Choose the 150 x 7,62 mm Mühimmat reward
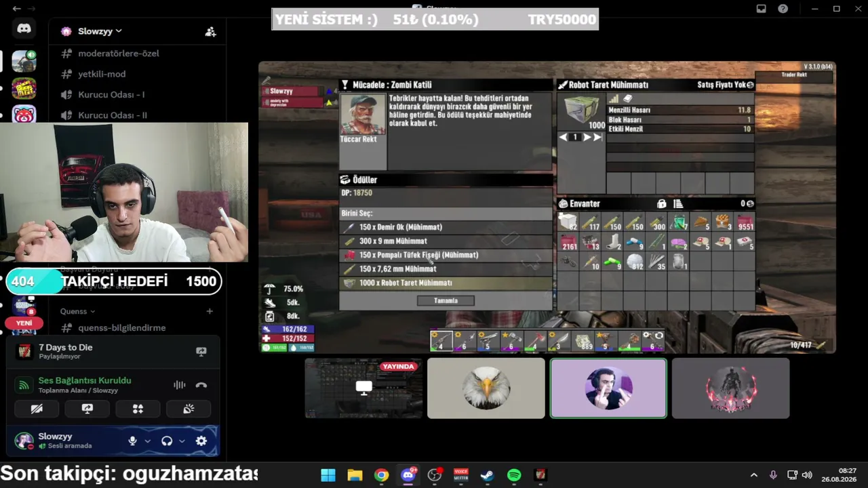This screenshot has height=488, width=868. click(446, 269)
